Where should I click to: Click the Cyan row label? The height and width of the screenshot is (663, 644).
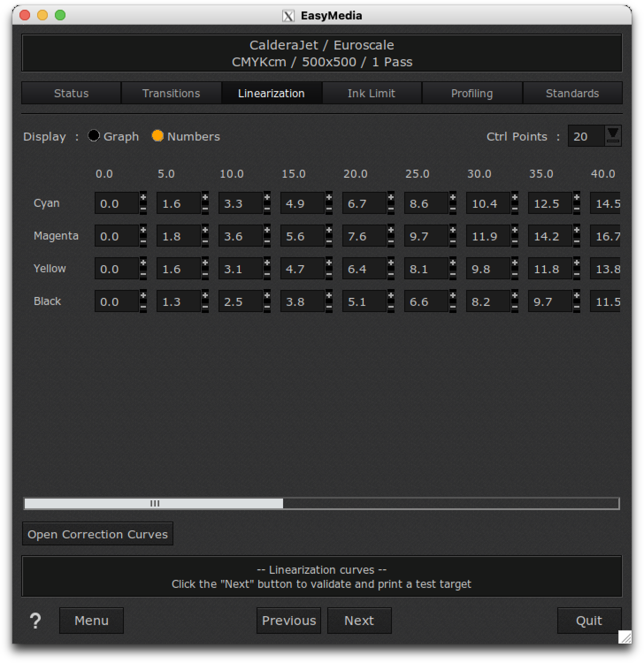click(46, 203)
